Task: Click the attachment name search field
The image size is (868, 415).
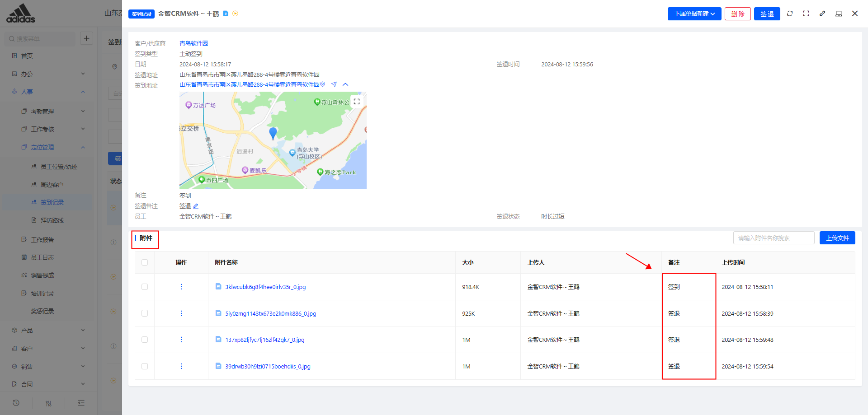Action: 774,238
